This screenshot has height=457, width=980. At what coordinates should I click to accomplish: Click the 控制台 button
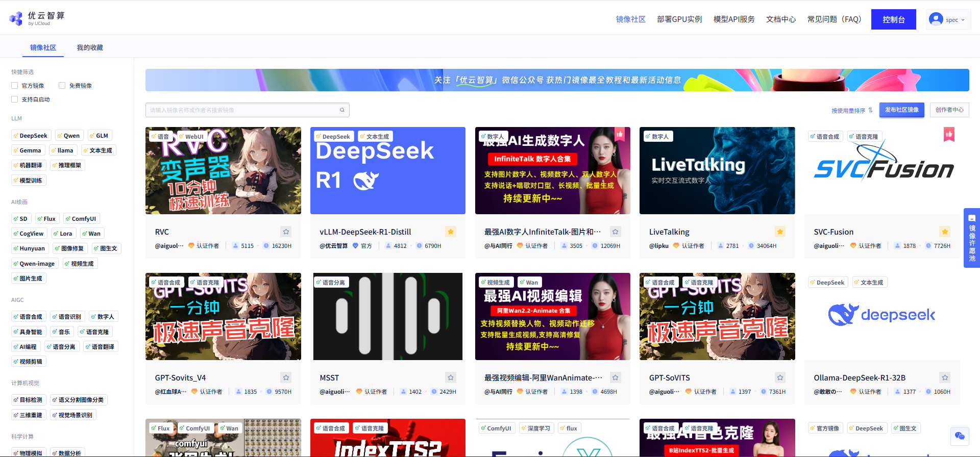894,19
